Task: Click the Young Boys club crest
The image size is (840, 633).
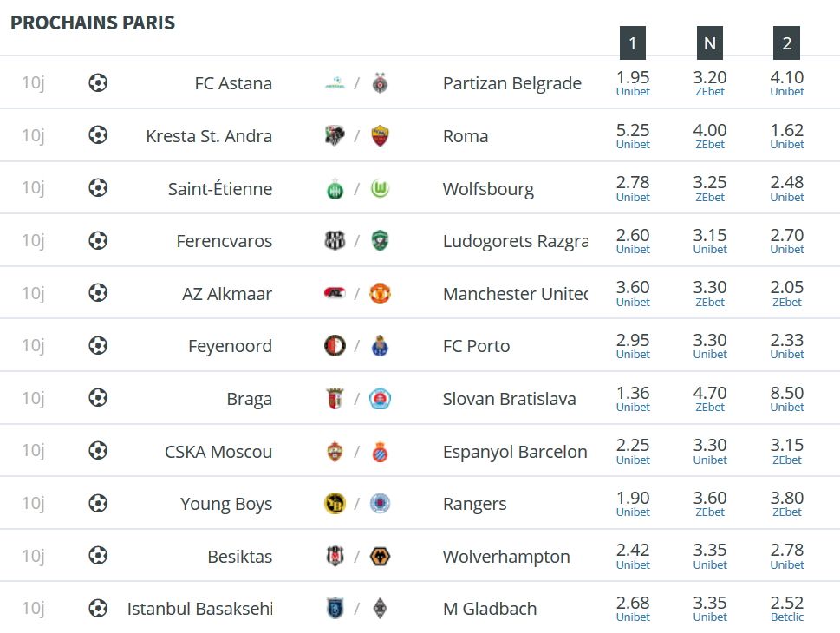Action: tap(335, 503)
